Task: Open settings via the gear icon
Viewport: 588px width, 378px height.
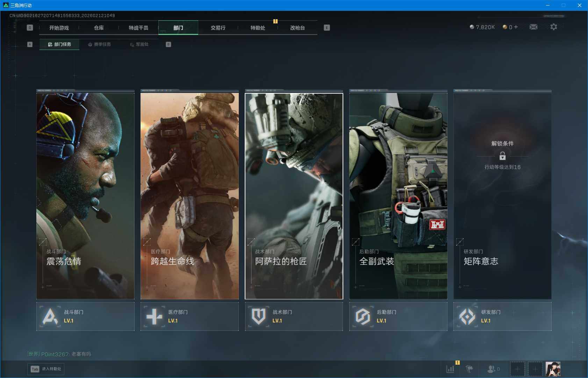Action: [x=553, y=27]
